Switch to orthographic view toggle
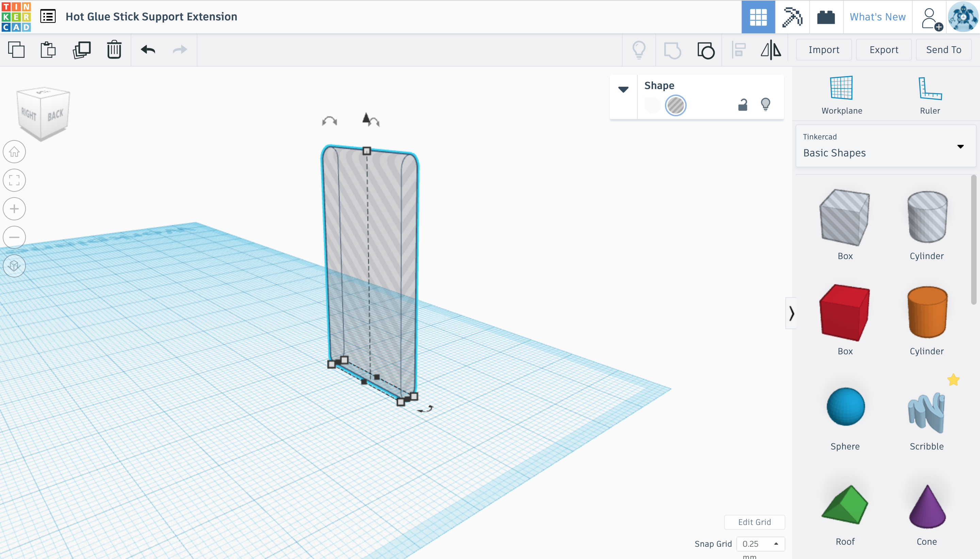The image size is (980, 559). point(14,266)
